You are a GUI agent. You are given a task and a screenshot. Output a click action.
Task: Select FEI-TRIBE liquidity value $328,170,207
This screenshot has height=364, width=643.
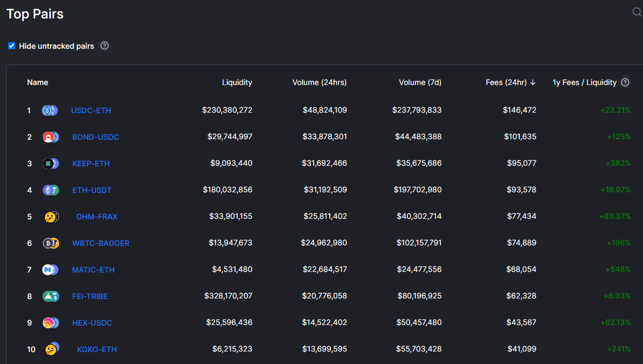tap(229, 296)
